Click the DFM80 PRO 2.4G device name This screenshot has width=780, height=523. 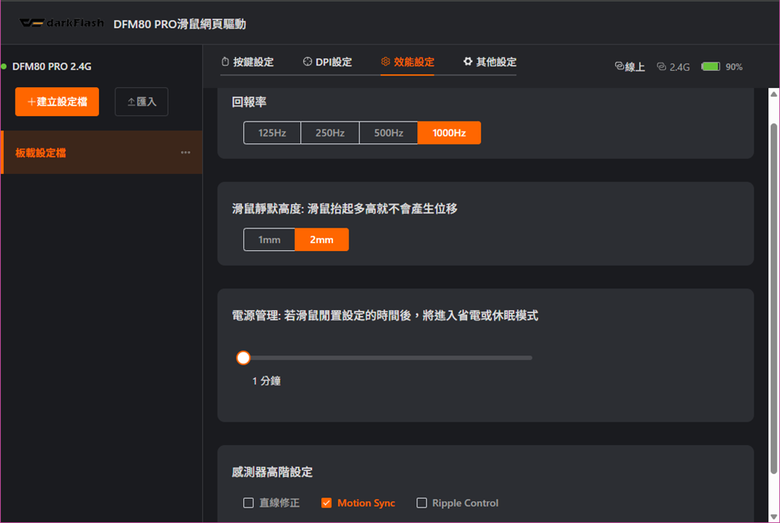[52, 66]
